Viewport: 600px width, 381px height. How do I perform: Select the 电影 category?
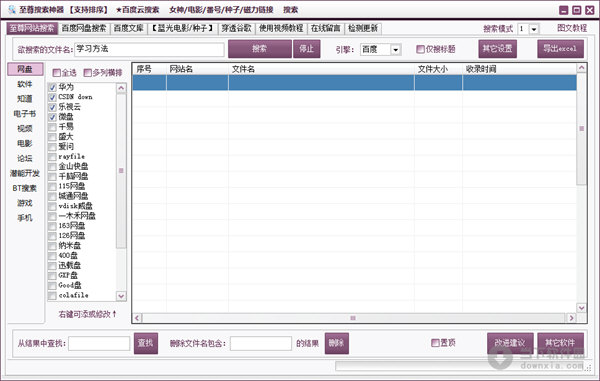coord(25,144)
